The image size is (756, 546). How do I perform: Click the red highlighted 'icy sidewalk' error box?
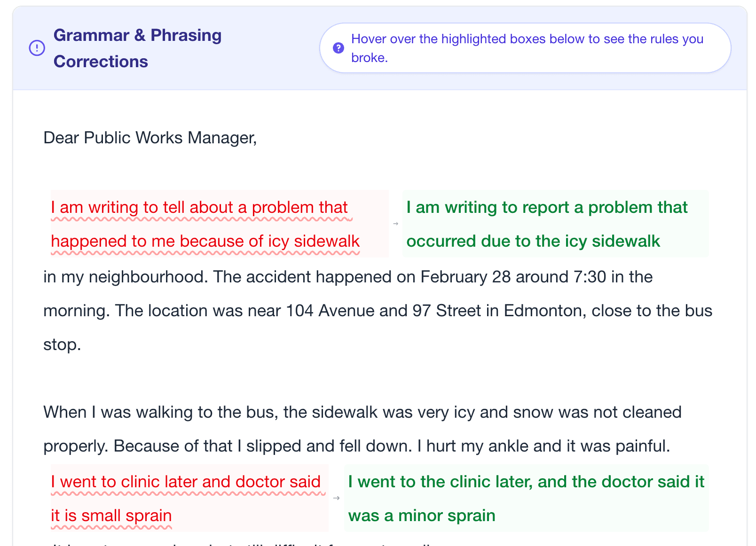[x=205, y=224]
